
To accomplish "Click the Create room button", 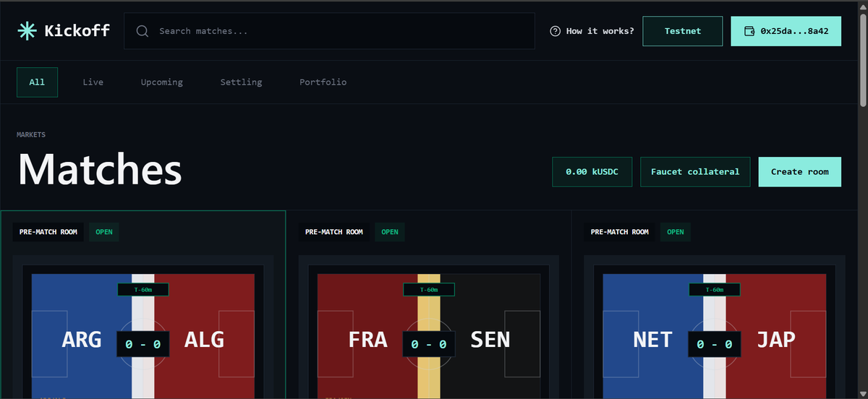I will pyautogui.click(x=800, y=171).
